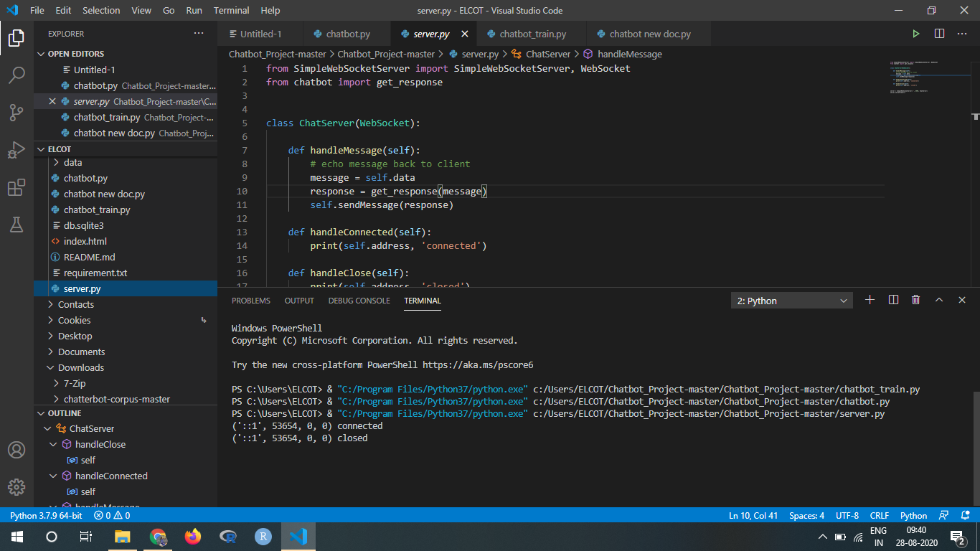Select Python 3.7.9 64-bit interpreter
The width and height of the screenshot is (980, 551).
click(46, 515)
